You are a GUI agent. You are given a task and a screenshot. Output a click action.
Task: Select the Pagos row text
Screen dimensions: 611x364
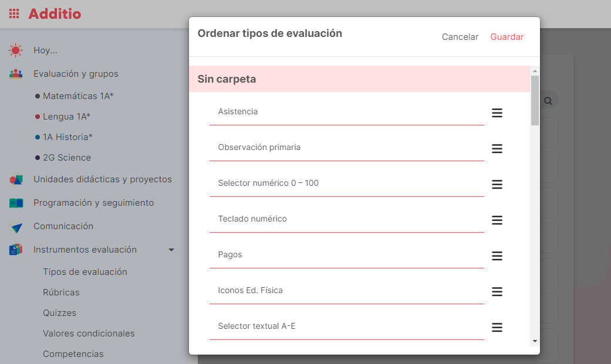tap(230, 254)
